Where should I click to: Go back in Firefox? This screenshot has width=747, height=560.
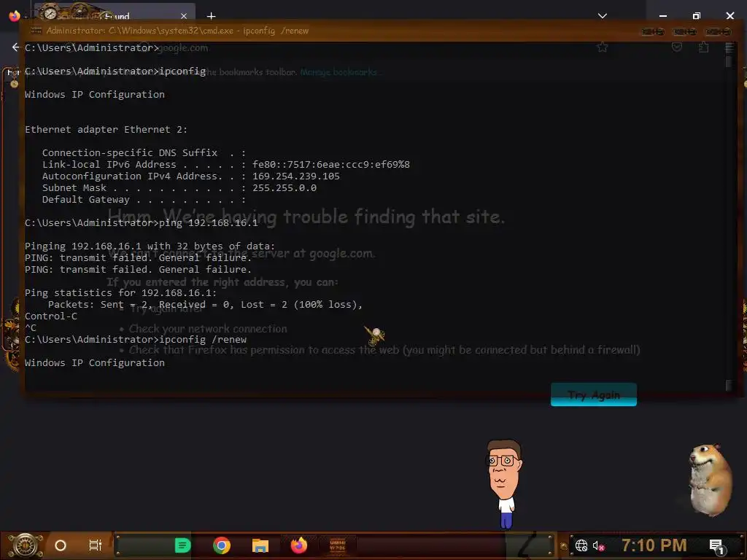pyautogui.click(x=16, y=47)
